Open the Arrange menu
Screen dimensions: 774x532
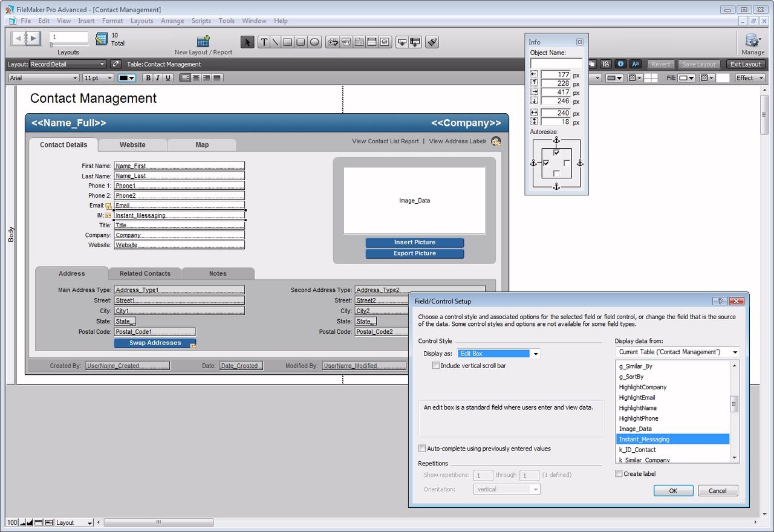[172, 21]
